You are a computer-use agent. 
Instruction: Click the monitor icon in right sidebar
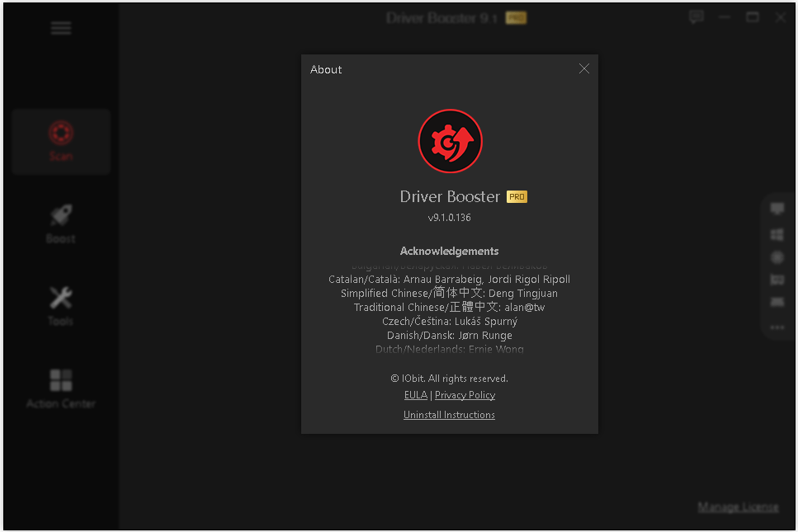(777, 209)
